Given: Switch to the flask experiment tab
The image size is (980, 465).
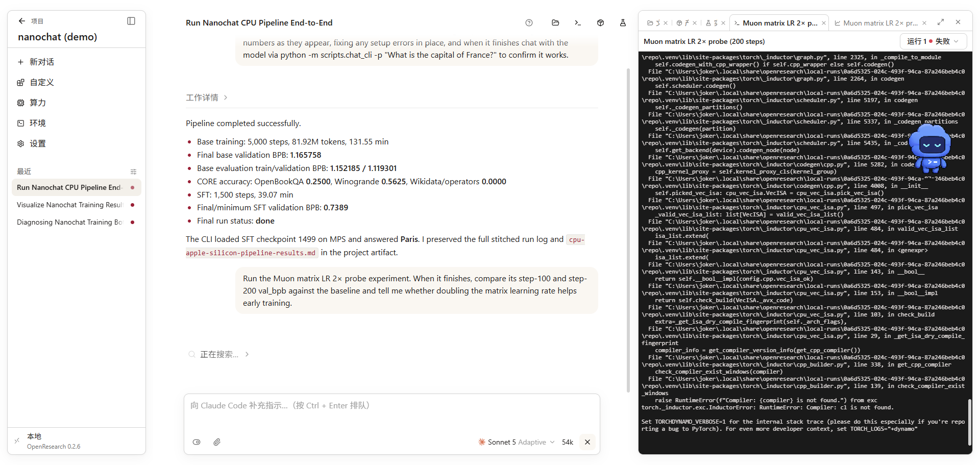Looking at the screenshot, I should tap(712, 23).
